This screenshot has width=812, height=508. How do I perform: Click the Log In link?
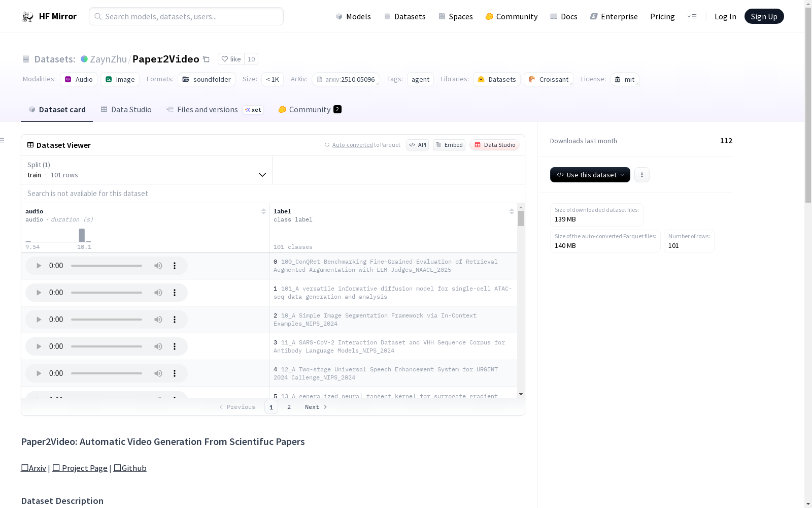coord(725,16)
